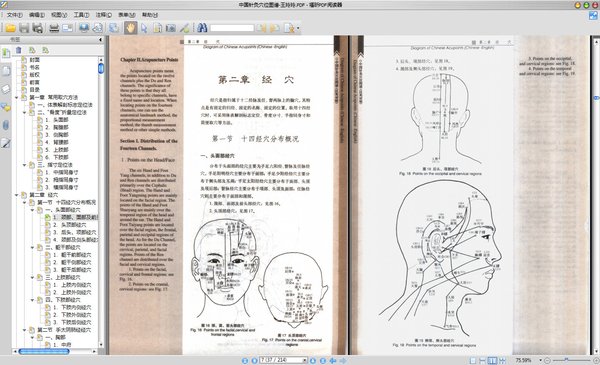The height and width of the screenshot is (365, 600).
Task: Open the search options dropdown arrow
Action: point(298,28)
